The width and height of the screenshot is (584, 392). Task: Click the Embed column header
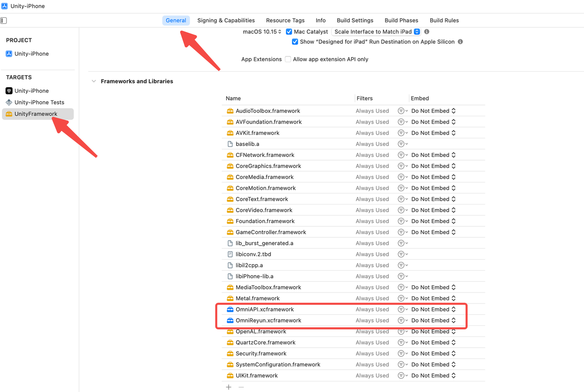click(420, 99)
